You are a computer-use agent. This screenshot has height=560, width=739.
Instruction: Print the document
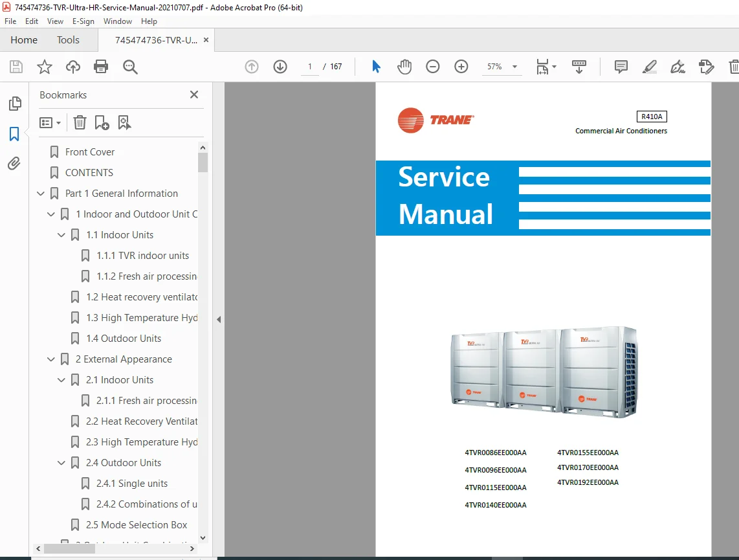click(101, 67)
